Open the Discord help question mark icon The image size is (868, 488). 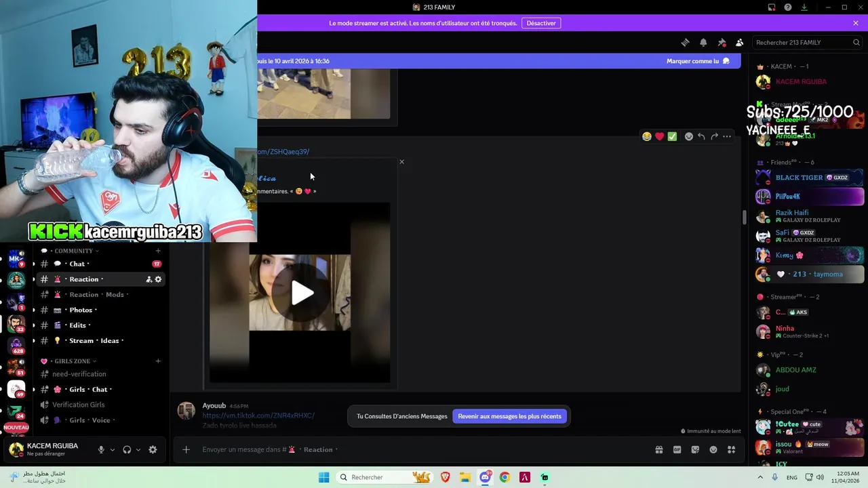click(788, 7)
